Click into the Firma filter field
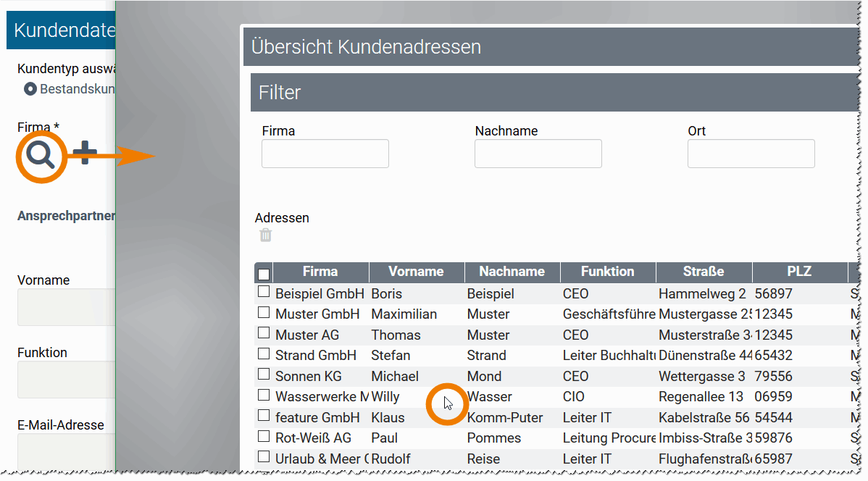 coord(325,153)
